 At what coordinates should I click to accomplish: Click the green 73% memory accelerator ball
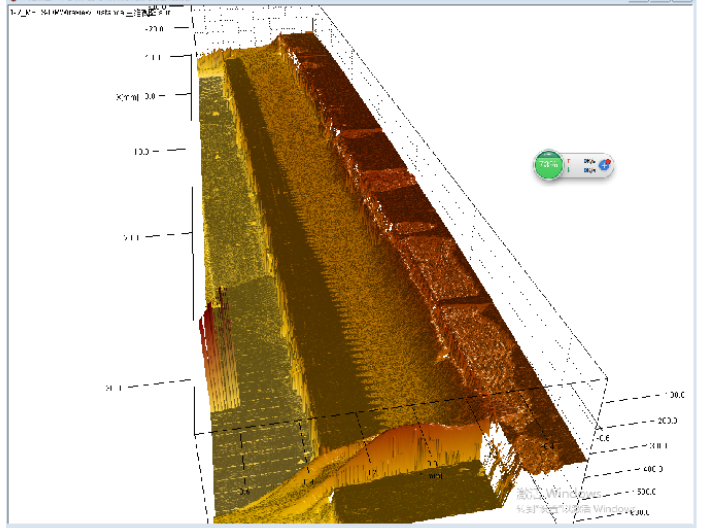(x=548, y=165)
